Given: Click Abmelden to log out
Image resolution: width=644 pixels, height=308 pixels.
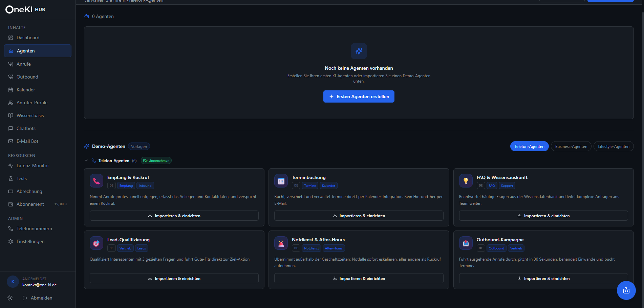Looking at the screenshot, I should coord(37,298).
